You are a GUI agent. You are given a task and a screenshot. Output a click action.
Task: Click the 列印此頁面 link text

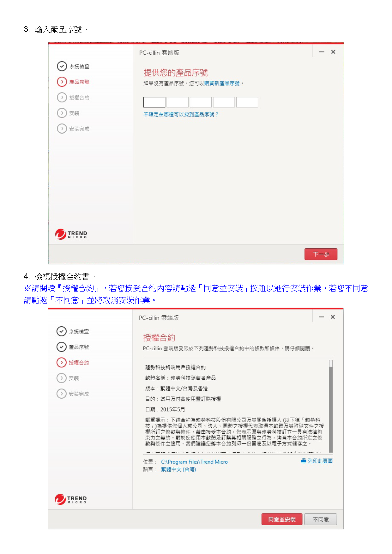tap(320, 461)
